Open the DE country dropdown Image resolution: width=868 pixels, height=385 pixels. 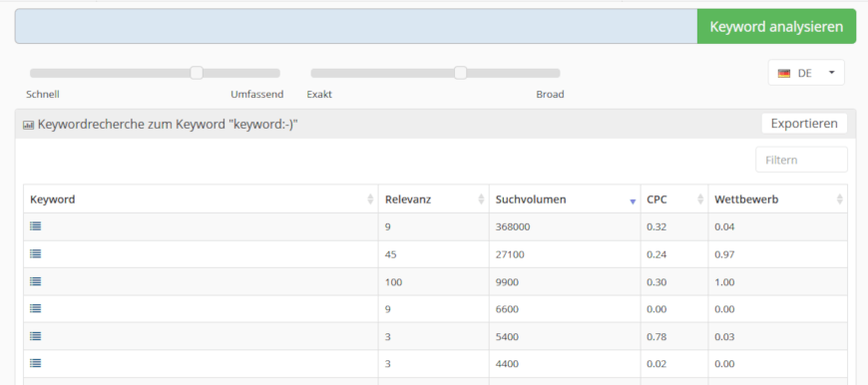click(806, 73)
